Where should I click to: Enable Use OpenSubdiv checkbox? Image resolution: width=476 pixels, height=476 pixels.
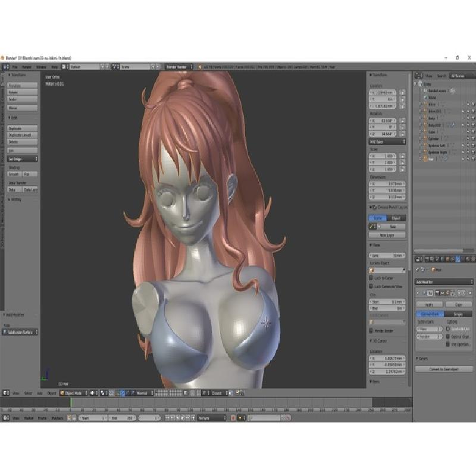pyautogui.click(x=448, y=345)
